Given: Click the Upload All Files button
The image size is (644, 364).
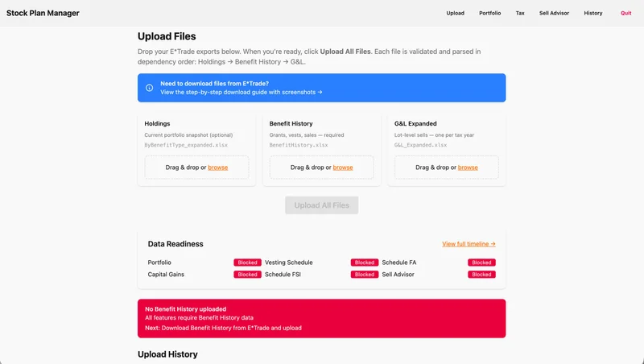Looking at the screenshot, I should (321, 205).
